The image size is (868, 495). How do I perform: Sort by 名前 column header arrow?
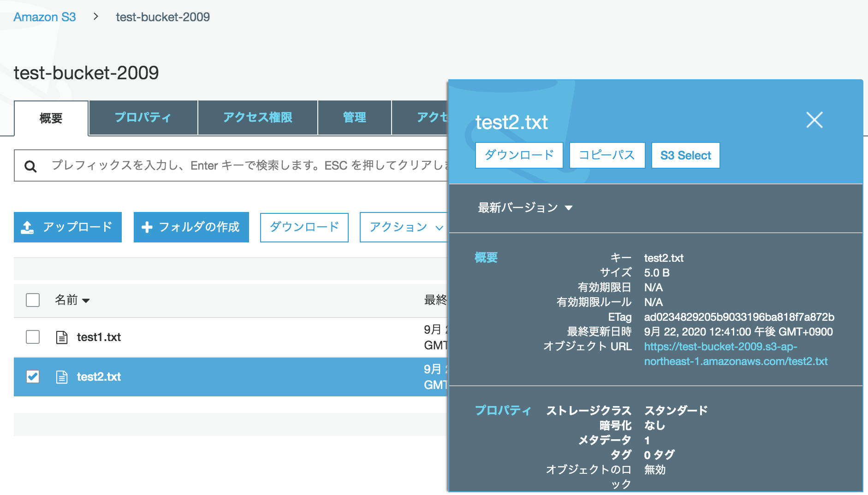[x=86, y=301]
